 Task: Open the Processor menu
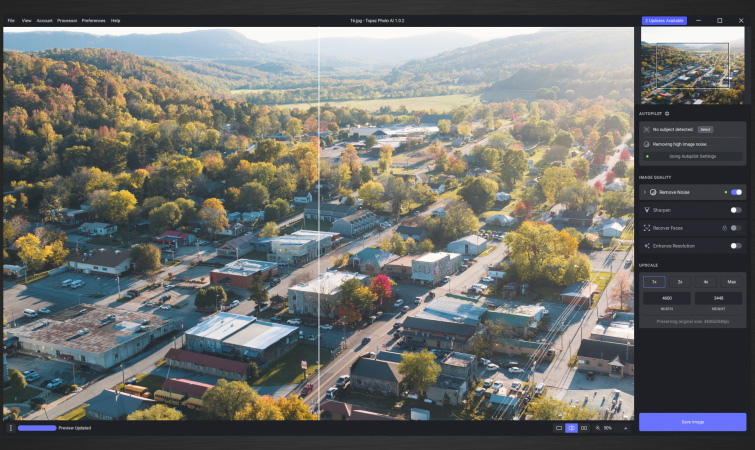click(67, 21)
